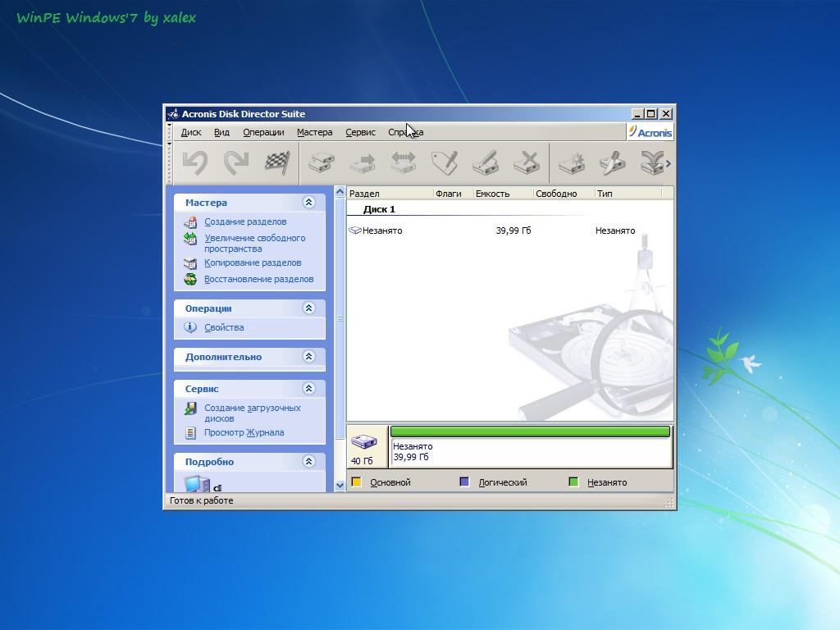Collapse the Операции panel
This screenshot has width=840, height=630.
(x=308, y=308)
